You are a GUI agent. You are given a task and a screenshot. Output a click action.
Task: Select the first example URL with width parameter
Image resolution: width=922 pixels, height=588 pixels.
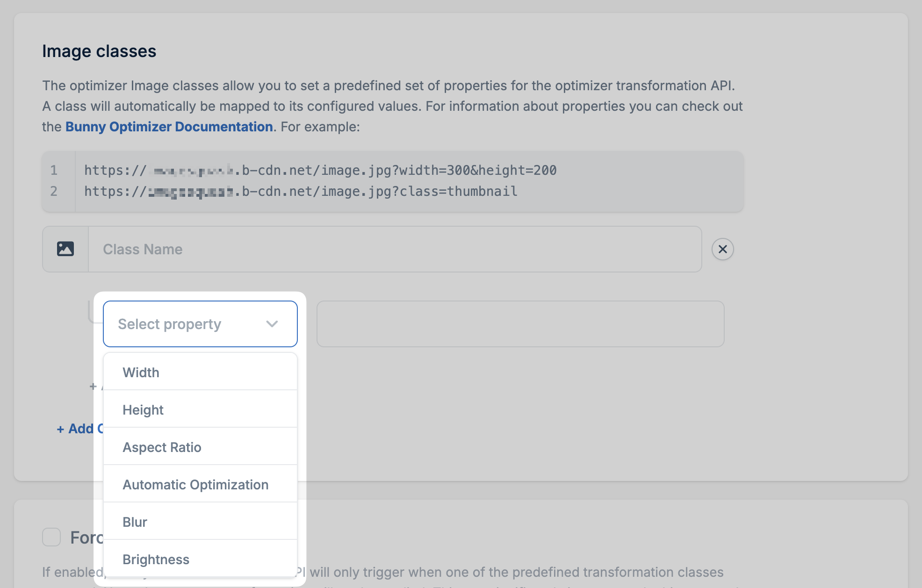(x=320, y=170)
